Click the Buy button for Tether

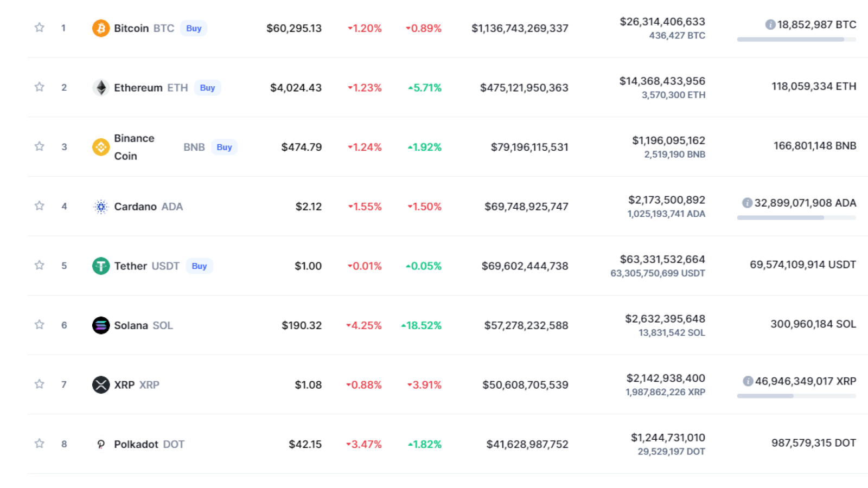199,266
